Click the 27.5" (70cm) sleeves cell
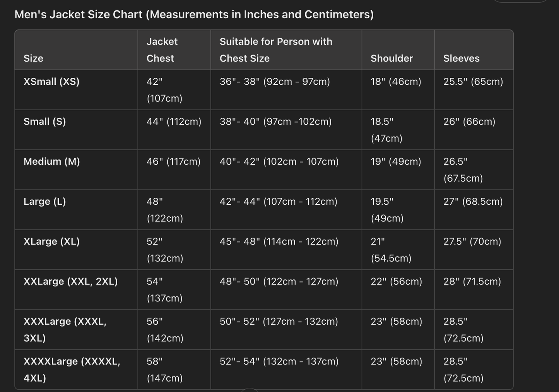 (x=472, y=241)
